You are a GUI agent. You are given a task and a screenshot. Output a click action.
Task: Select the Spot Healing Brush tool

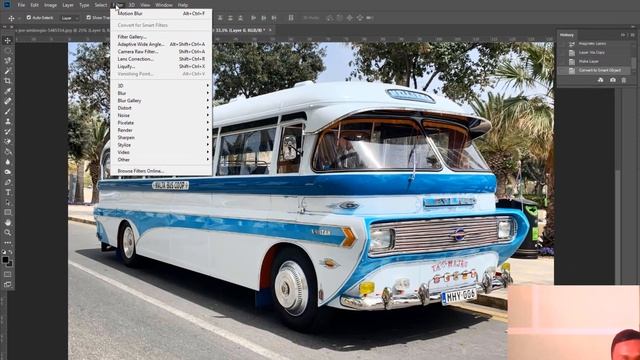click(x=8, y=101)
